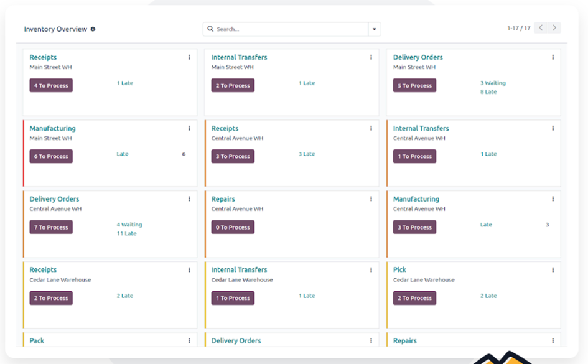Open kebab menu on Cedar Lane Internal Transfers card

tap(371, 270)
